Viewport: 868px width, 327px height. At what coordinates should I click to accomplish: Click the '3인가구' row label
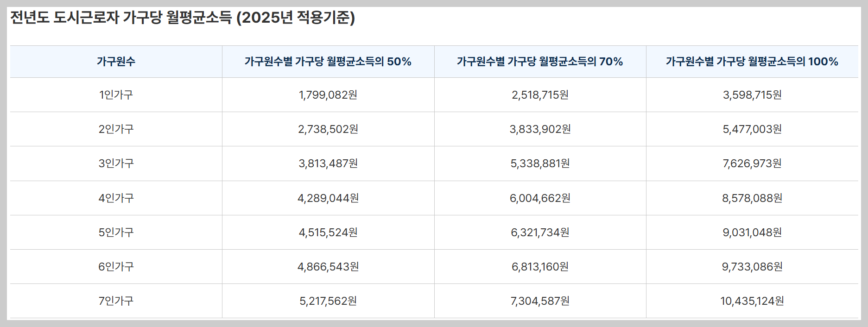coord(116,163)
